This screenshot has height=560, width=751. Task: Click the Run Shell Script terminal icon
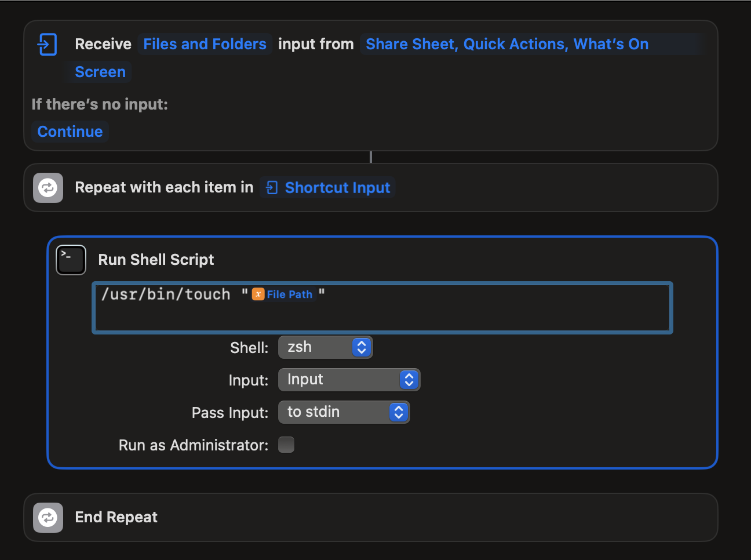tap(71, 260)
